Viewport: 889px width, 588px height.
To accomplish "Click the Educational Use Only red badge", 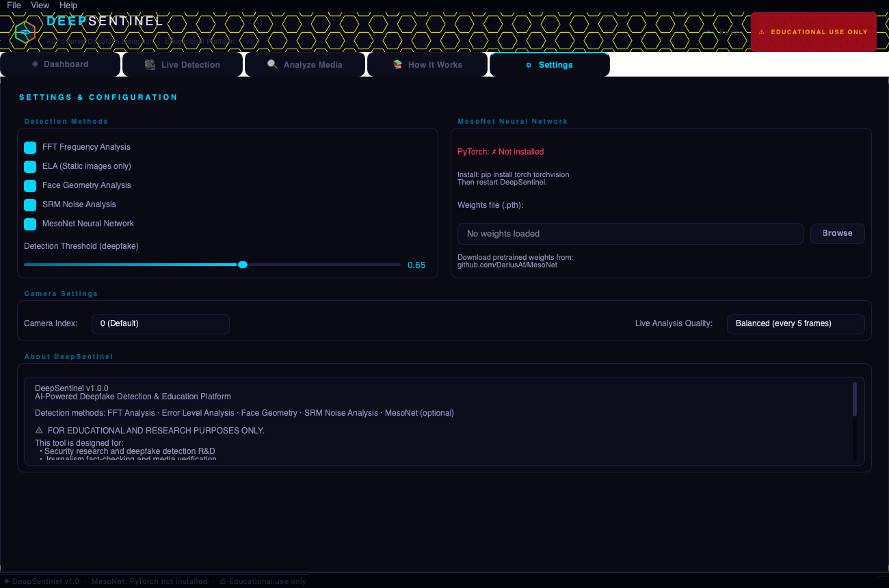I will pyautogui.click(x=814, y=31).
